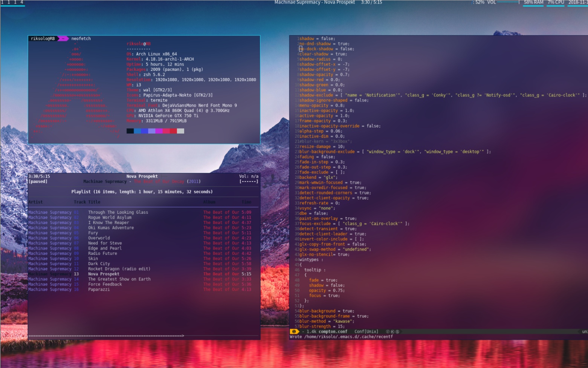The height and width of the screenshot is (368, 588).
Task: Click the 7% CPU indicator in the top bar
Action: click(556, 2)
